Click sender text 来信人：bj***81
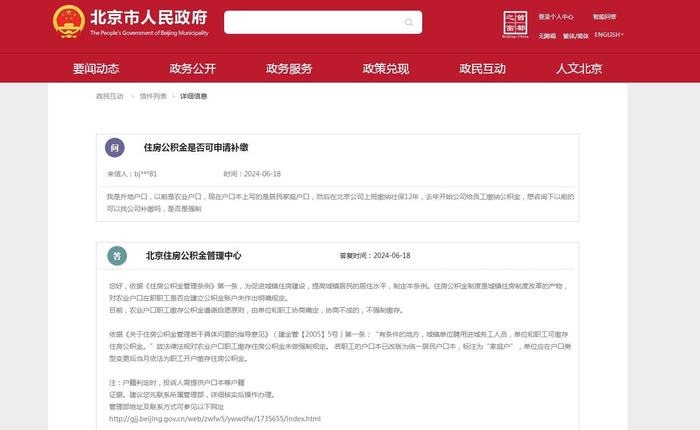 tap(132, 174)
